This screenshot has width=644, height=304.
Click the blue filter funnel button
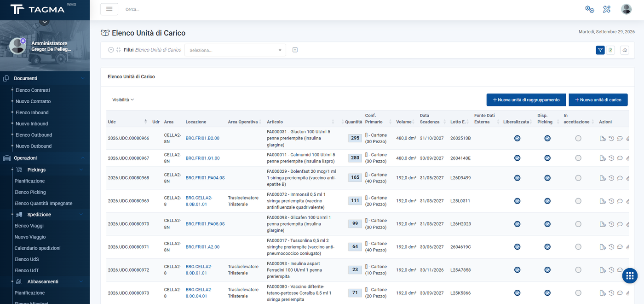pos(600,50)
